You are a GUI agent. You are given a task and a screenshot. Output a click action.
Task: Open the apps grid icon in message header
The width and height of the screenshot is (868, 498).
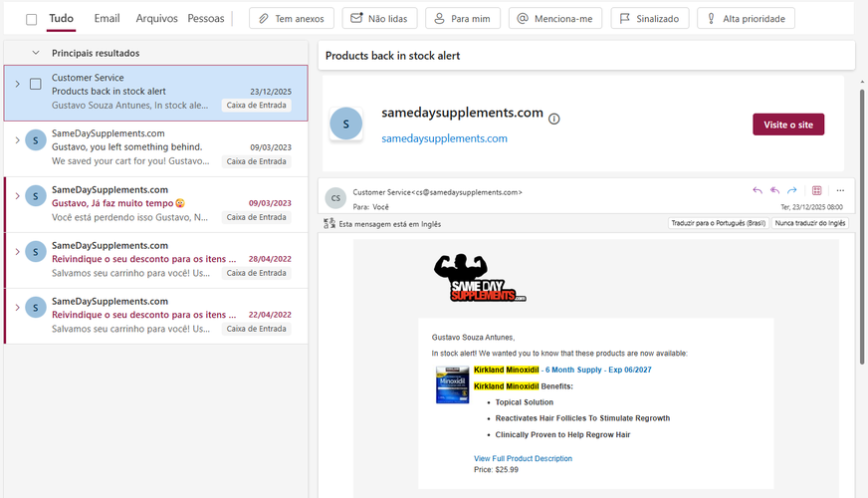(816, 190)
